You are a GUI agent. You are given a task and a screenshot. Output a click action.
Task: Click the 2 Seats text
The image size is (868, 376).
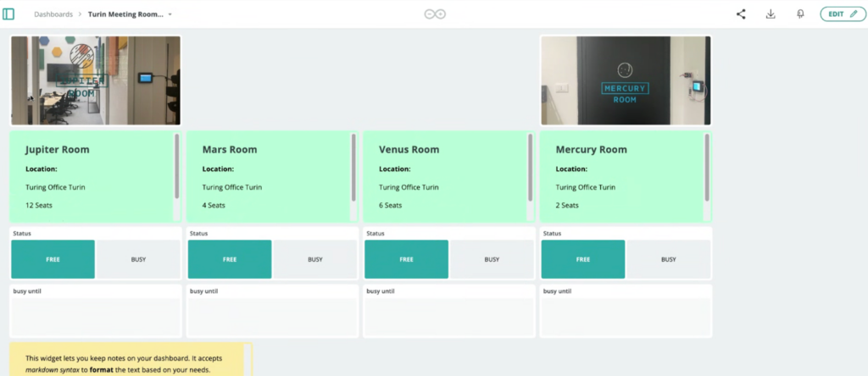tap(567, 205)
